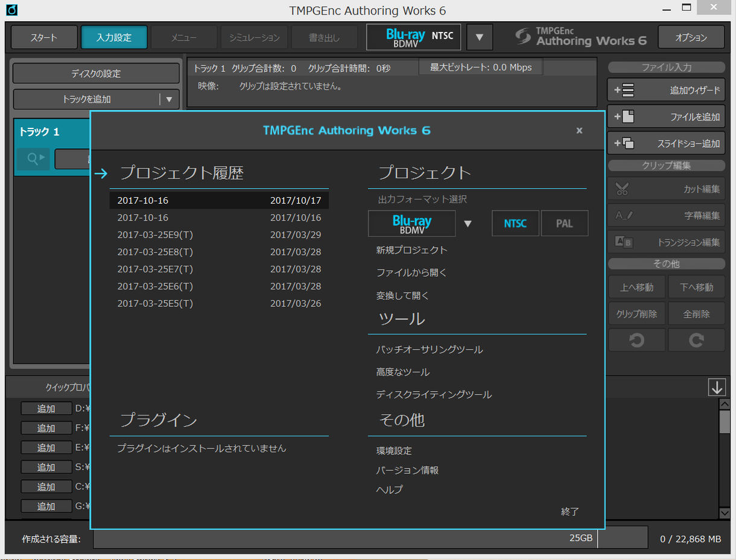Switch to the 入力設定 tab
This screenshot has width=736, height=560.
pyautogui.click(x=114, y=37)
